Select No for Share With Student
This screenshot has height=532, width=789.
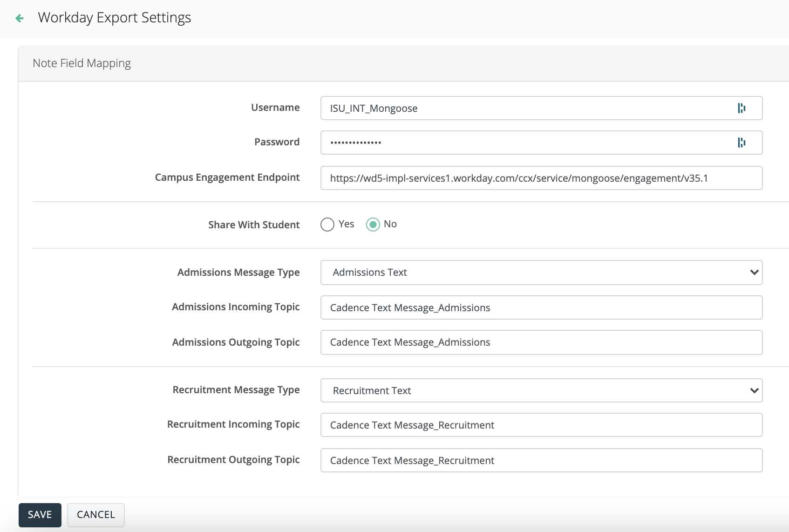pyautogui.click(x=373, y=225)
